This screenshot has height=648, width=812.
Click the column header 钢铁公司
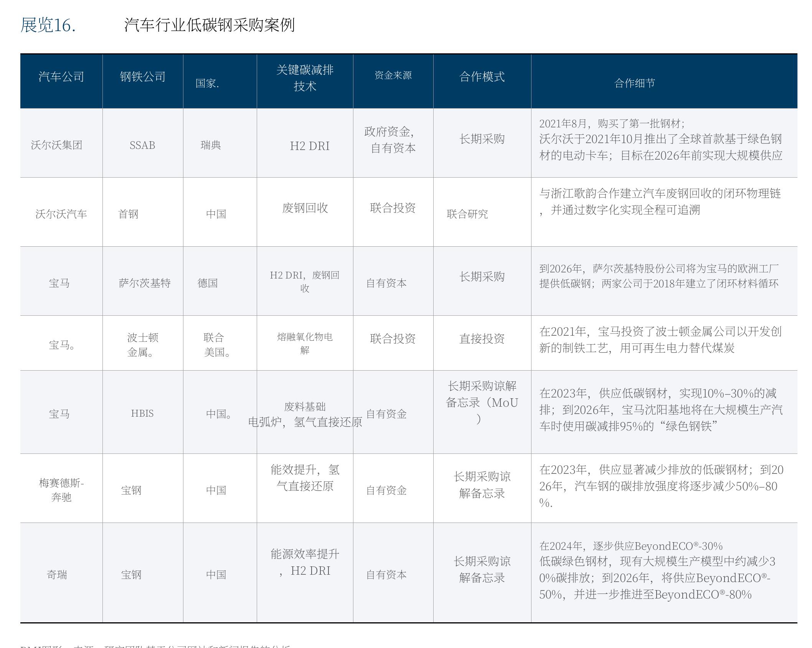point(143,77)
